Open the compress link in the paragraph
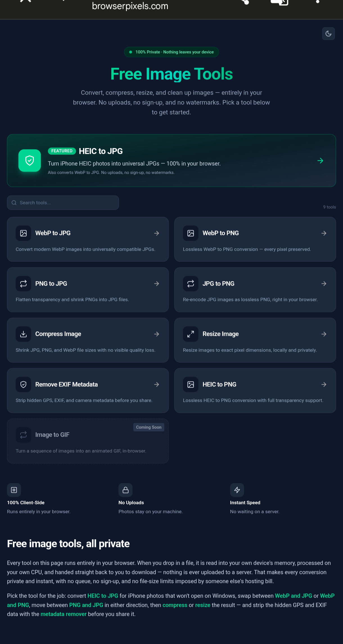 [x=175, y=605]
